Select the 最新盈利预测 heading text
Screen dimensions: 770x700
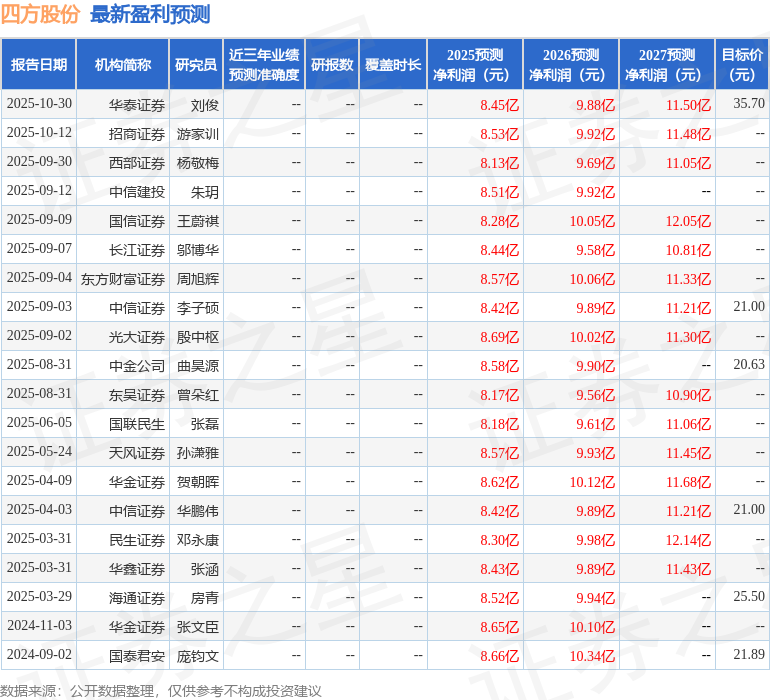tap(150, 14)
